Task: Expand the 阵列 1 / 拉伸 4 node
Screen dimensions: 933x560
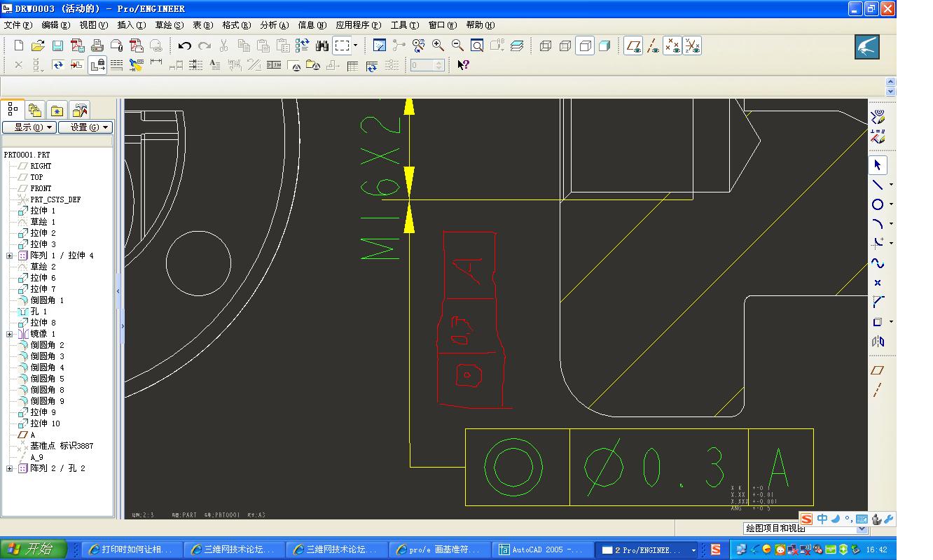Action: [x=10, y=255]
